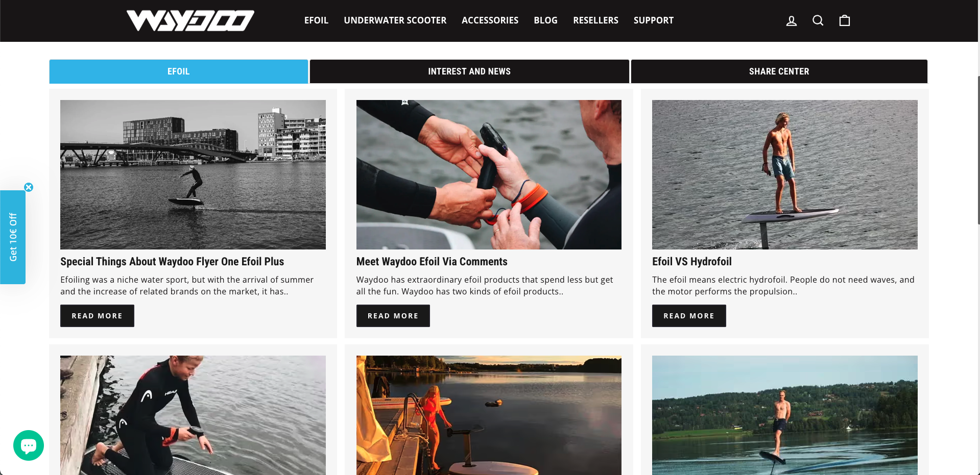Open the Support menu item
The image size is (980, 475).
(654, 20)
